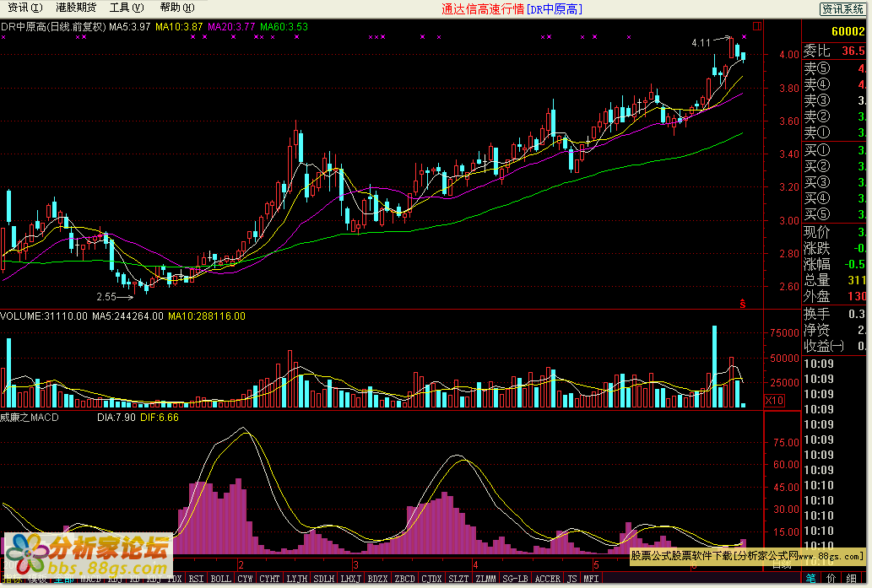Click the 委比 row in quote panel
Image resolution: width=872 pixels, height=588 pixels.
(x=834, y=51)
